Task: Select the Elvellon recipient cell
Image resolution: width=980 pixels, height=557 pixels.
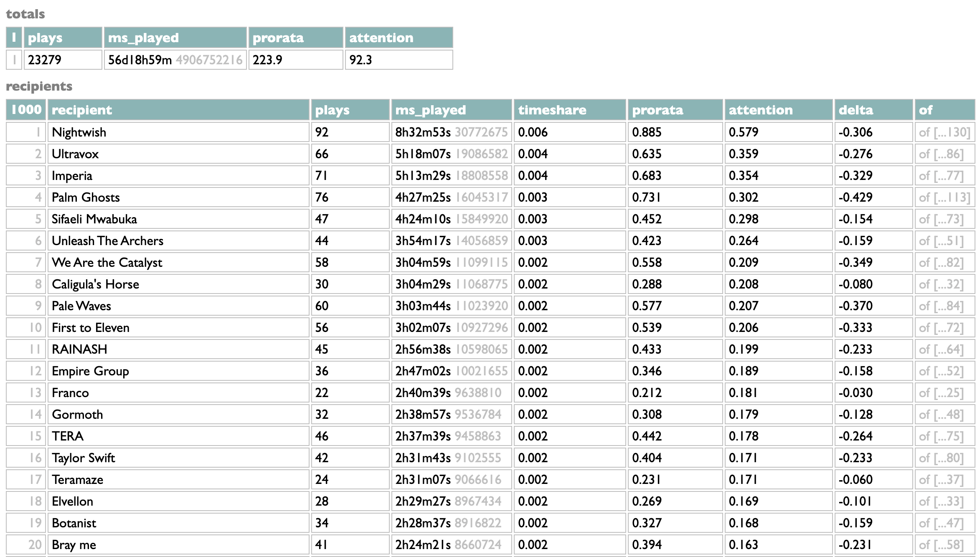Action: pyautogui.click(x=178, y=501)
